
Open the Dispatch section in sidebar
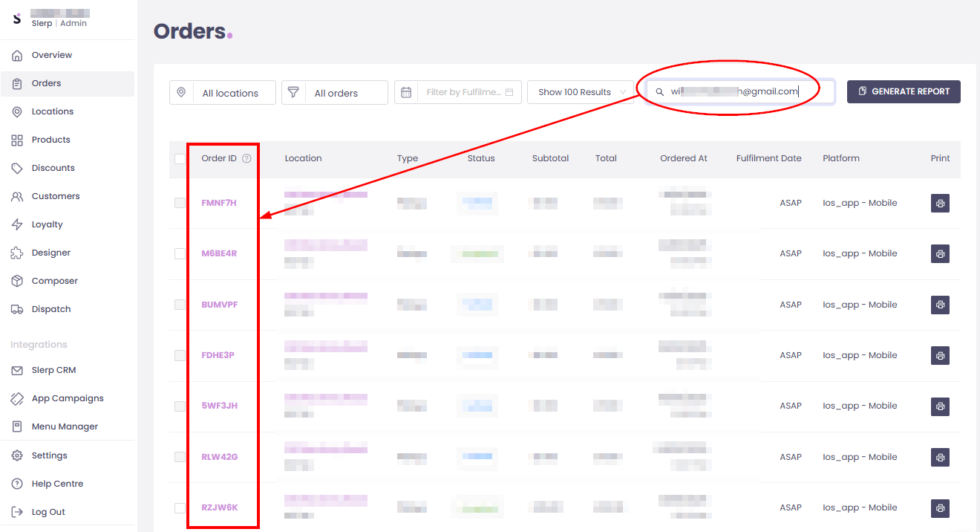pyautogui.click(x=51, y=309)
